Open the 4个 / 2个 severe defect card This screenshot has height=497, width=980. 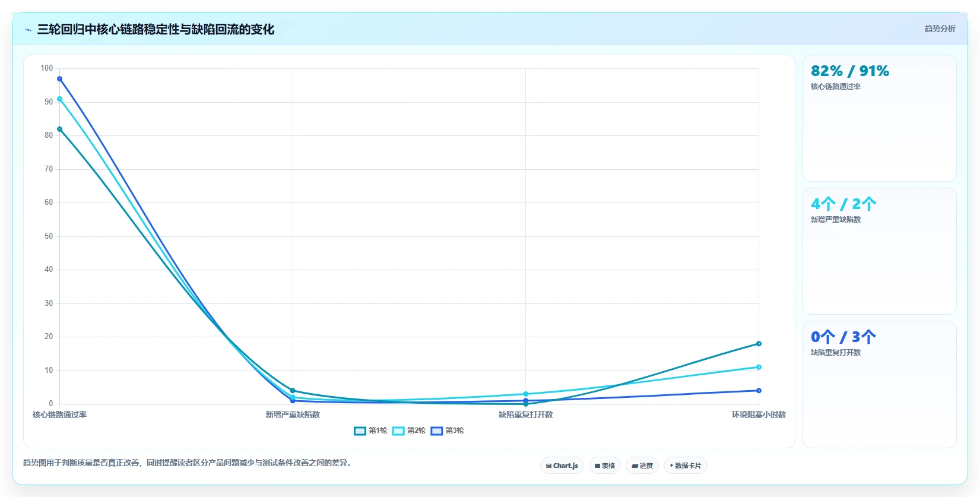[x=880, y=251]
